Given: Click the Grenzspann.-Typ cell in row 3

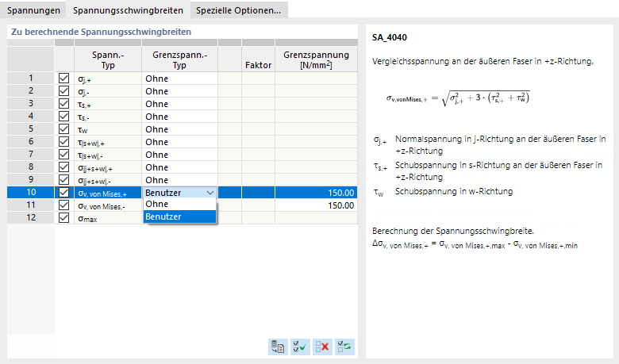Looking at the screenshot, I should tap(179, 104).
